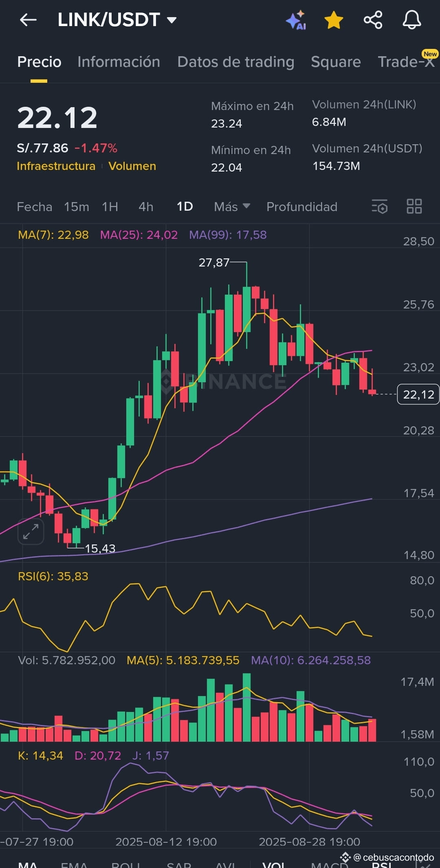The image size is (440, 868).
Task: Tap the Infraestructura category tag
Action: click(x=56, y=166)
